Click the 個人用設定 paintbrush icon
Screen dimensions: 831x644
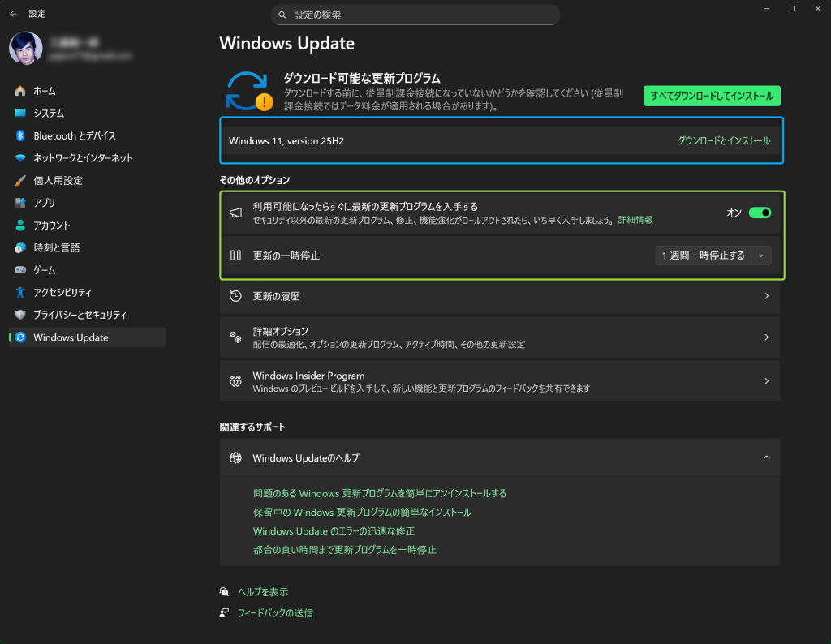(20, 180)
